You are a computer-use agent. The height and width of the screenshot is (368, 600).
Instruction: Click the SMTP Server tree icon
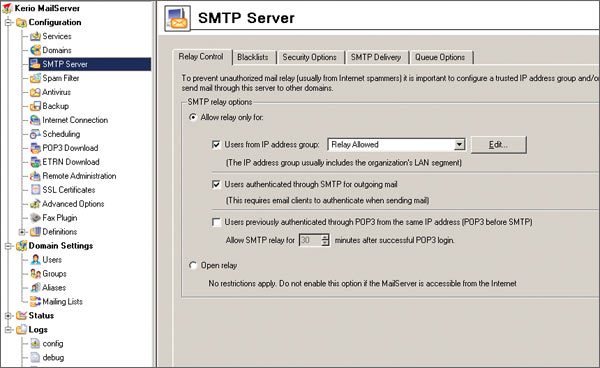tap(35, 64)
